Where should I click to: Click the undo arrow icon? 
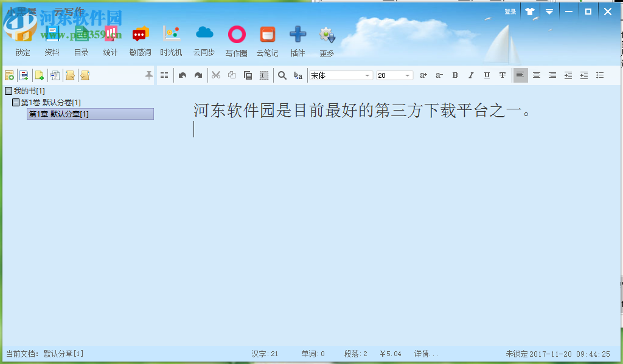click(183, 75)
